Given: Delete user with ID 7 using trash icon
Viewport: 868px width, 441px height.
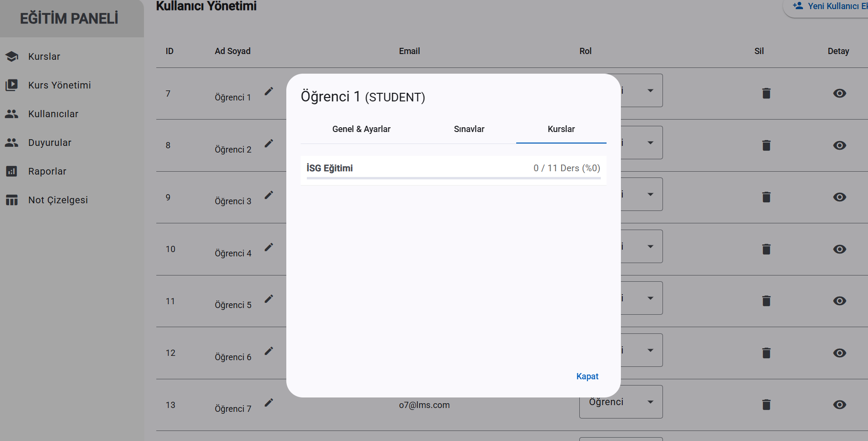Looking at the screenshot, I should point(766,93).
